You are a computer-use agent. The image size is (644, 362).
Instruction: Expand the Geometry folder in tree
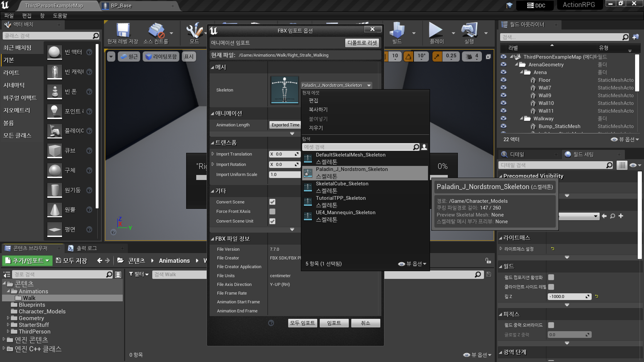[8, 318]
